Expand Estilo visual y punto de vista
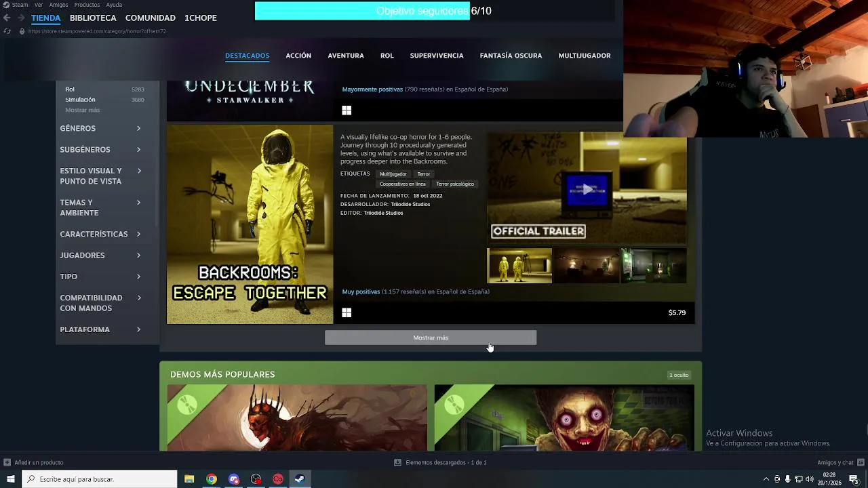The width and height of the screenshot is (868, 488). (100, 176)
